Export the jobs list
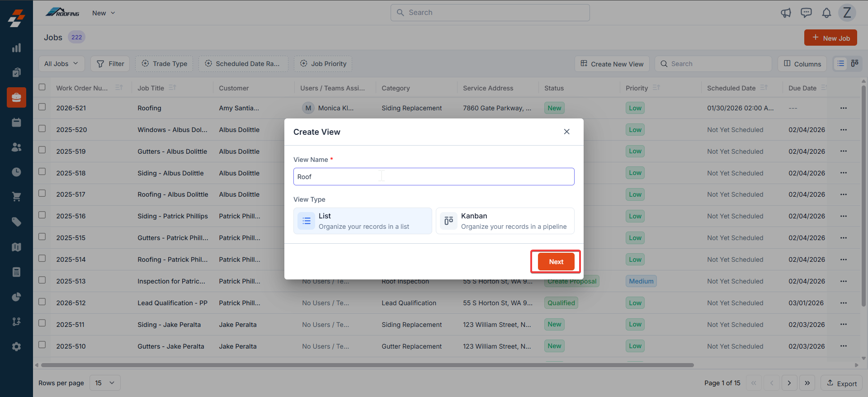The height and width of the screenshot is (397, 868). point(842,383)
